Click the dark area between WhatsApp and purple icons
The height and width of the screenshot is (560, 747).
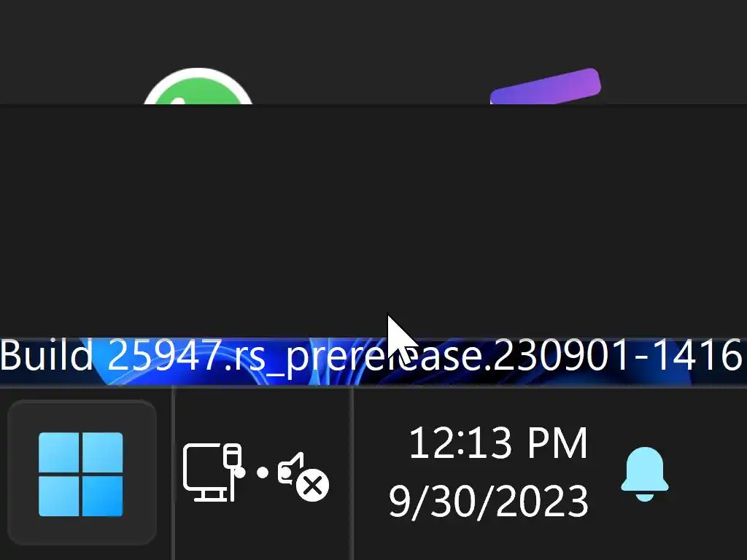(371, 52)
